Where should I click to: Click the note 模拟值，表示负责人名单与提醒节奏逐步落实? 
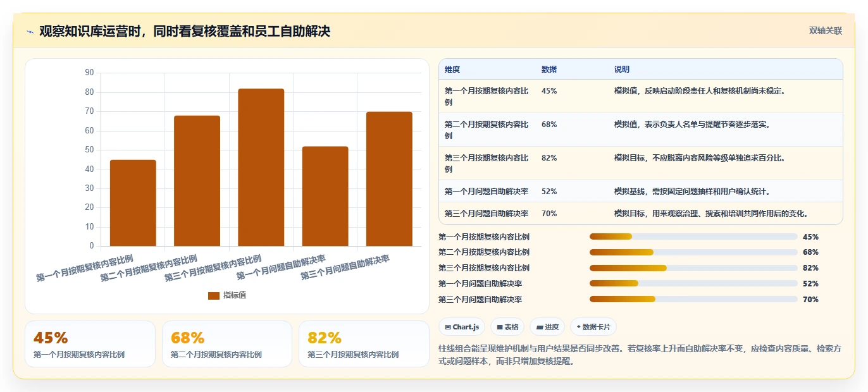(692, 125)
